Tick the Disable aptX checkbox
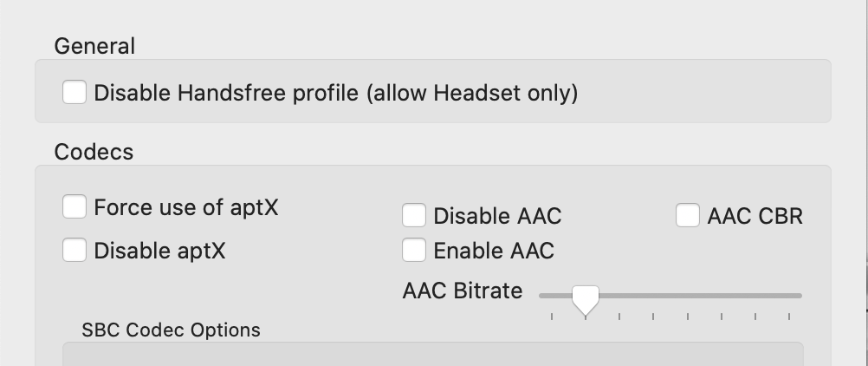The image size is (868, 366). click(x=74, y=251)
